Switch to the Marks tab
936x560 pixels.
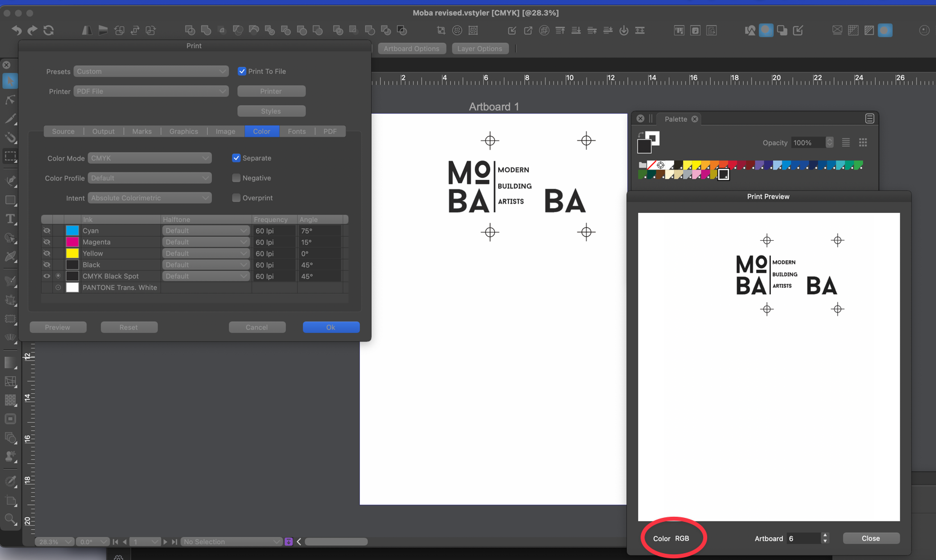coord(142,131)
